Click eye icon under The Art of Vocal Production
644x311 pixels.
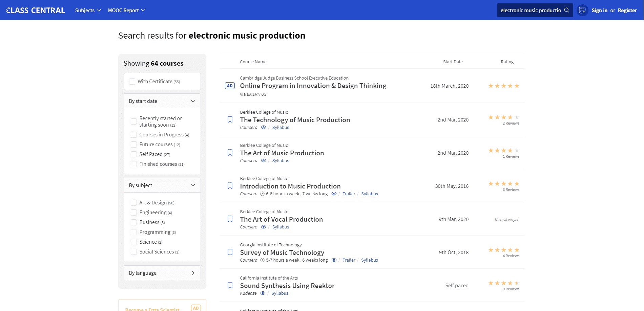pyautogui.click(x=264, y=227)
